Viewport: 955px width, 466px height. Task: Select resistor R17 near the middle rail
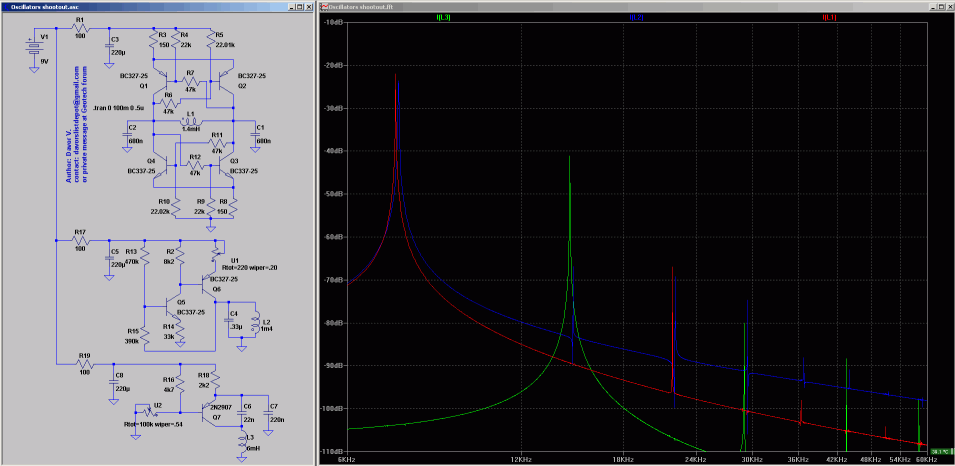click(x=80, y=240)
